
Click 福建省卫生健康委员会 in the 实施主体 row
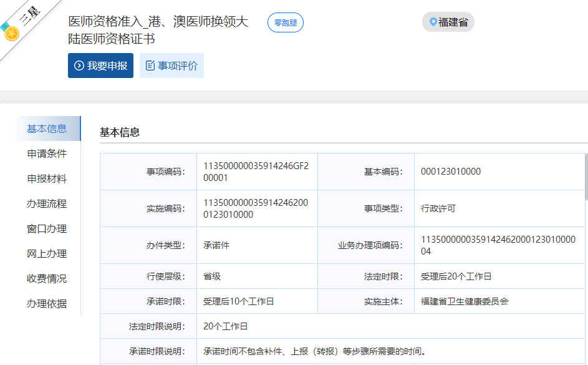click(x=465, y=301)
